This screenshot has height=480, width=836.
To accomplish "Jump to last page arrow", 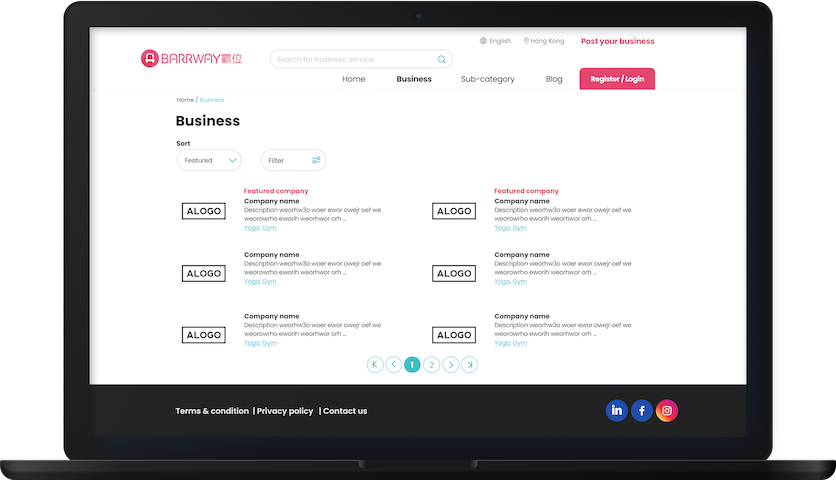I will click(x=469, y=365).
